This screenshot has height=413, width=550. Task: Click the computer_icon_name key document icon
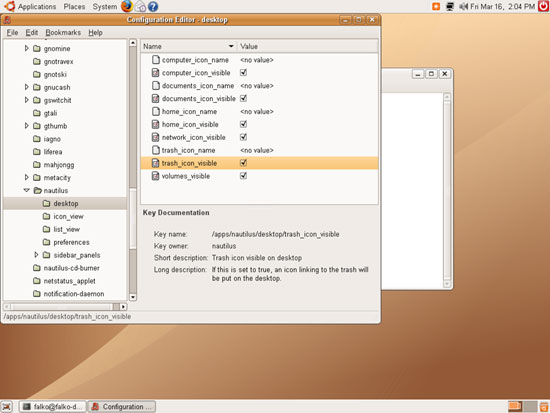click(155, 60)
